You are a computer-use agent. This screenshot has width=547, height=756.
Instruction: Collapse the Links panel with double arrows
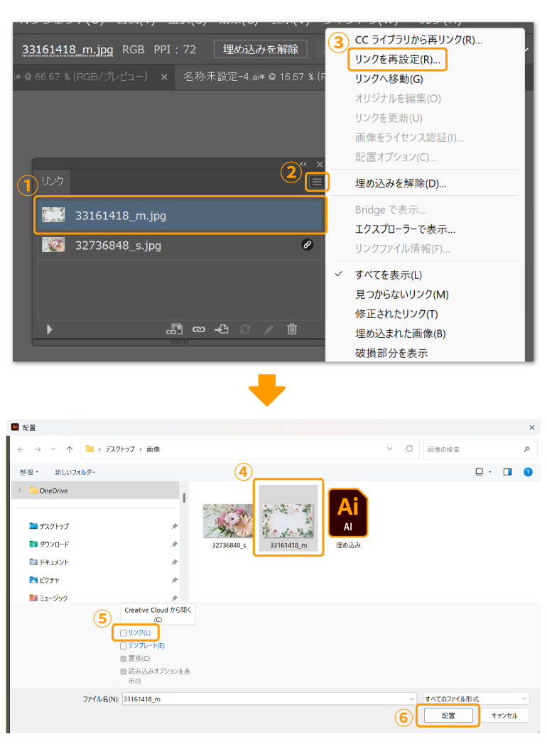(303, 164)
